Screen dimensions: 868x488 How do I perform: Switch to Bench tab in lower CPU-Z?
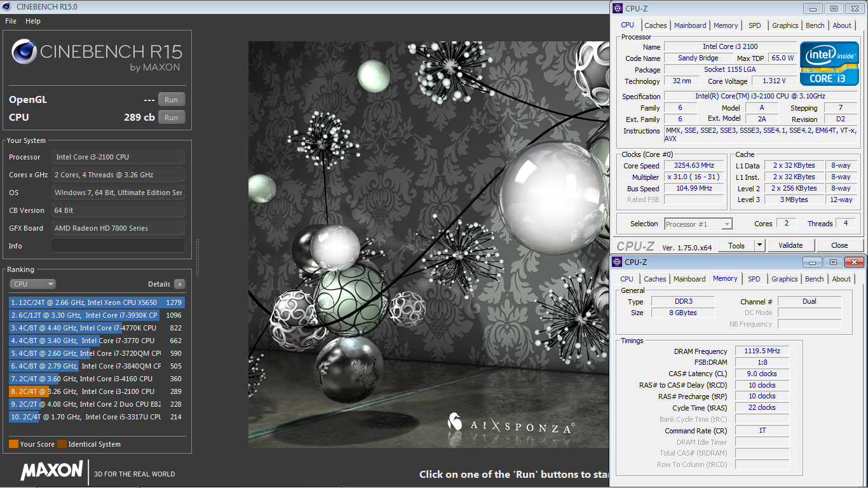[x=815, y=279]
